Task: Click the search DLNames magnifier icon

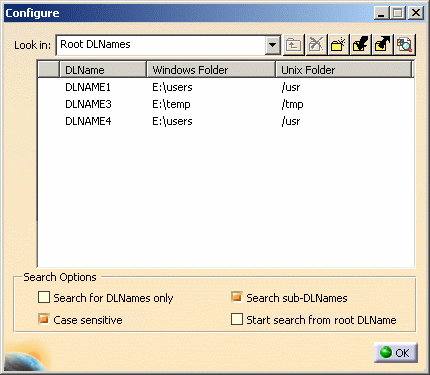Action: point(405,45)
